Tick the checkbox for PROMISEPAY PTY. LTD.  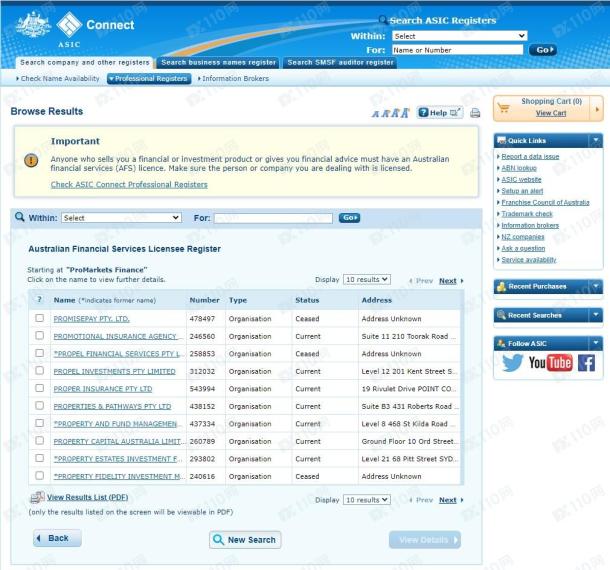tap(39, 318)
